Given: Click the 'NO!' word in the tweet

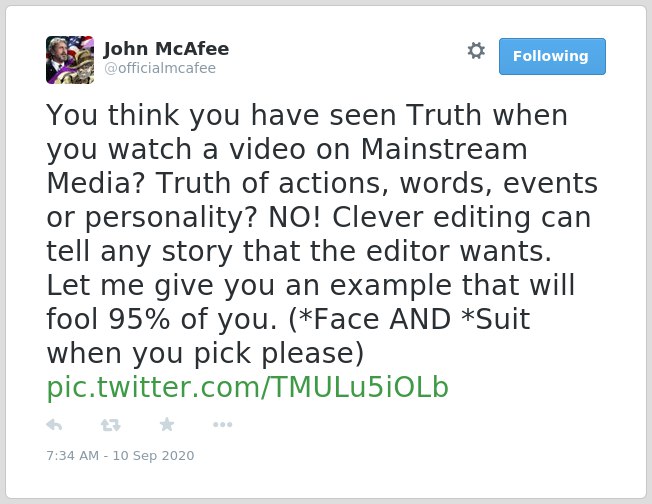Looking at the screenshot, I should coord(294,217).
